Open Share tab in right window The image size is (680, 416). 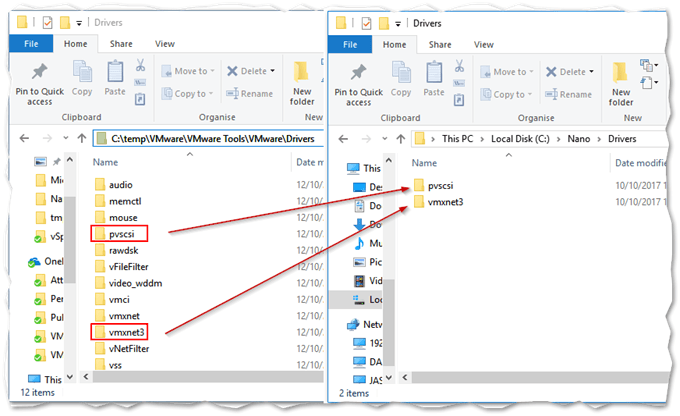[x=440, y=45]
